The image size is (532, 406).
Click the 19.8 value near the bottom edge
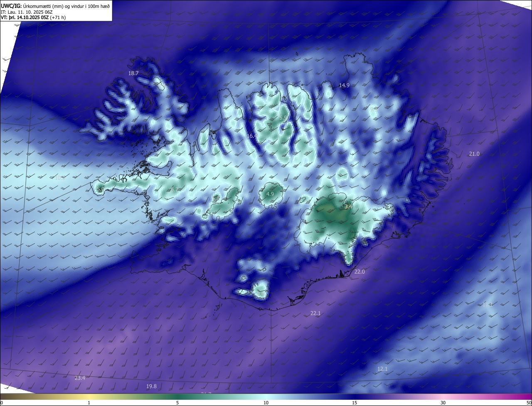click(152, 386)
